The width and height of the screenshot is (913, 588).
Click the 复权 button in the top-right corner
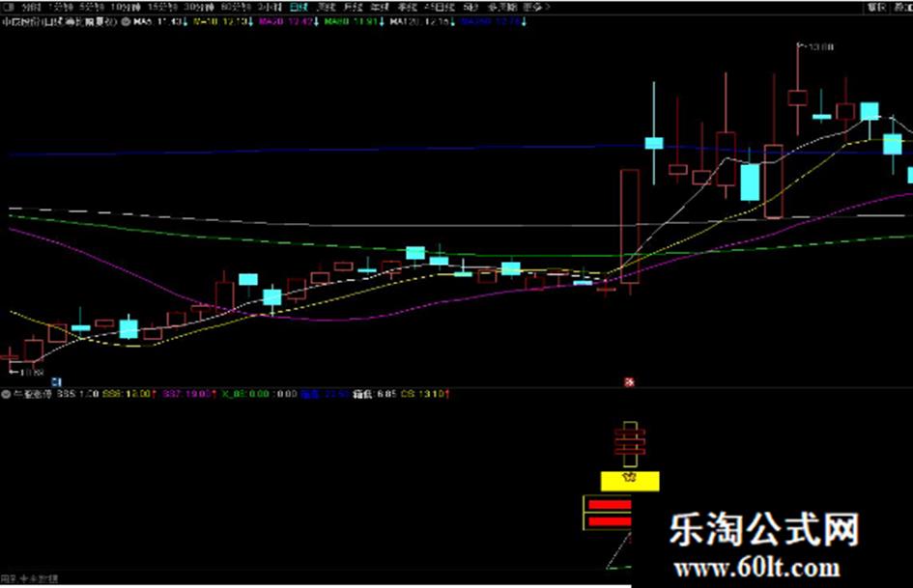click(x=876, y=7)
